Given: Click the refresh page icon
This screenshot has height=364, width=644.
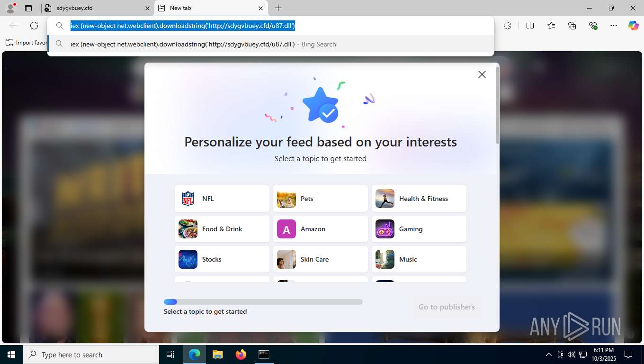Looking at the screenshot, I should 34,26.
